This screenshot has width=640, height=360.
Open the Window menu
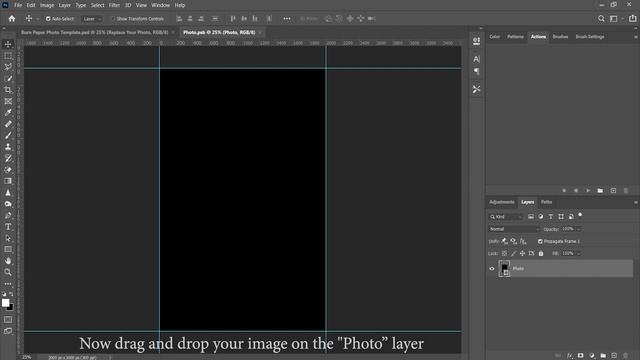(160, 5)
